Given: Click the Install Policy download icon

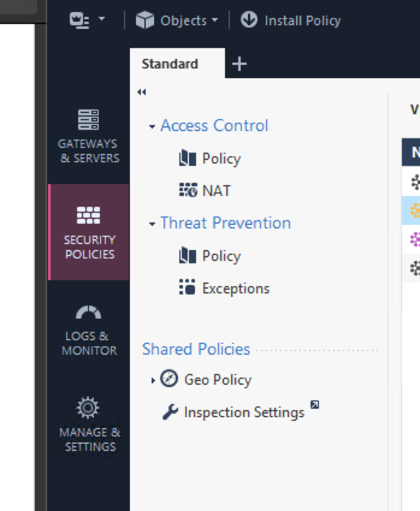Looking at the screenshot, I should [249, 20].
